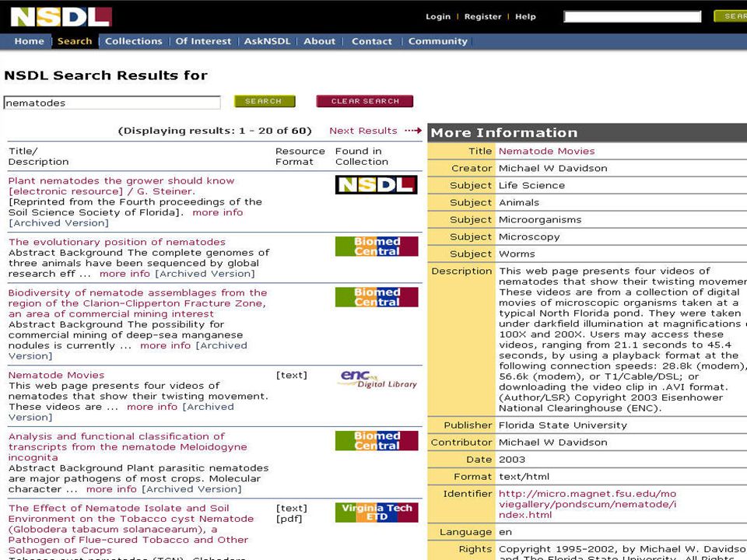Click the creator value 'Michael W Davidson'
This screenshot has width=747, height=560.
pyautogui.click(x=553, y=169)
